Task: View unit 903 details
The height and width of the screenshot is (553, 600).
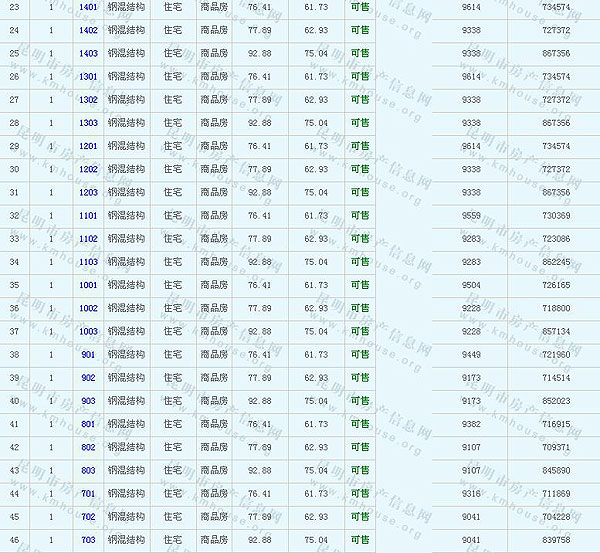Action: coord(88,400)
